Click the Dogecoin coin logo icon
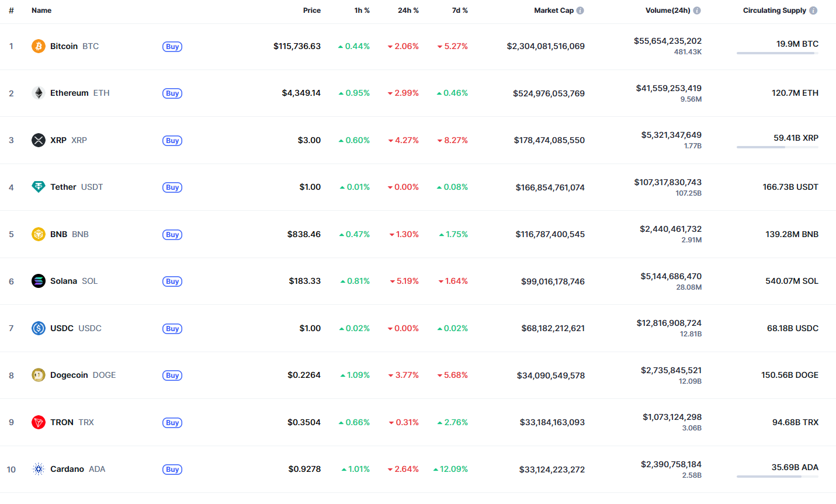Viewport: 836px width, 504px height. pos(39,375)
